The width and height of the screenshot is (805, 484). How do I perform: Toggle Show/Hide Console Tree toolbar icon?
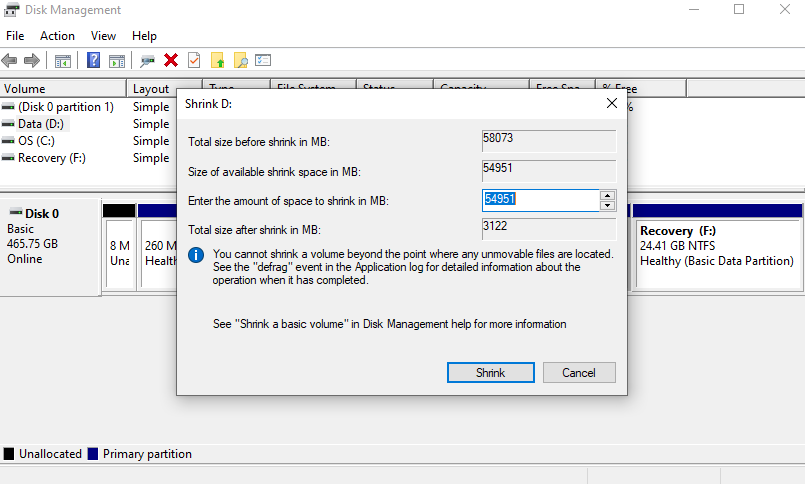click(x=63, y=61)
